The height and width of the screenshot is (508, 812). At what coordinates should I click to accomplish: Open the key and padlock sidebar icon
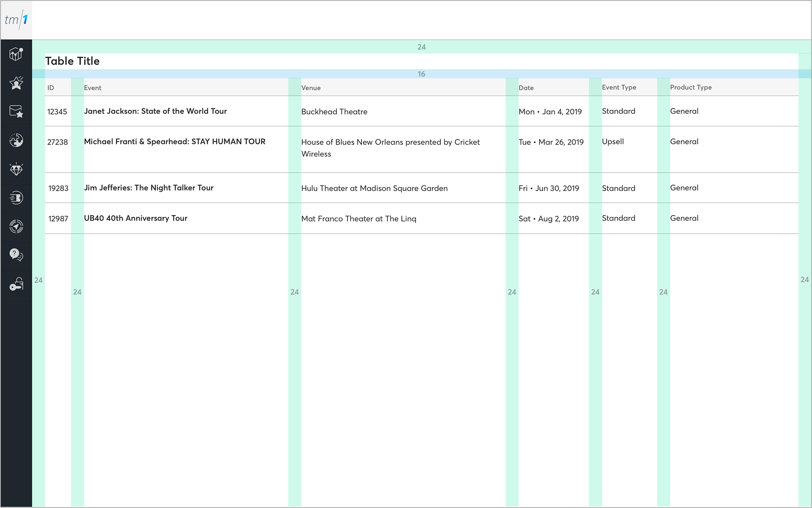tap(16, 284)
